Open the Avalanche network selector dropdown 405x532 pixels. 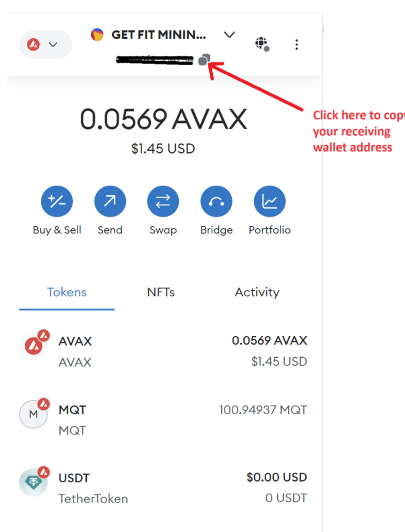click(45, 44)
